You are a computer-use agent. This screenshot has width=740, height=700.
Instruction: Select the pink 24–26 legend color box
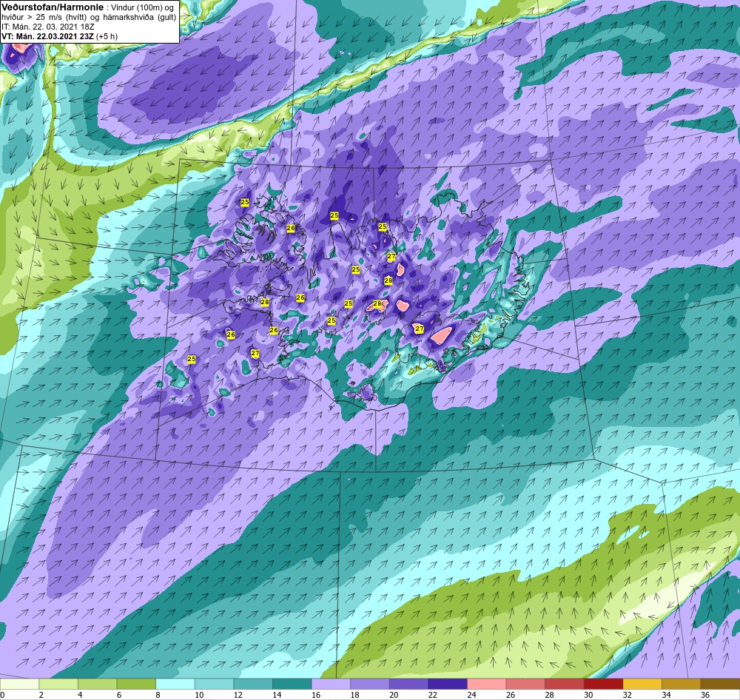pos(487,684)
